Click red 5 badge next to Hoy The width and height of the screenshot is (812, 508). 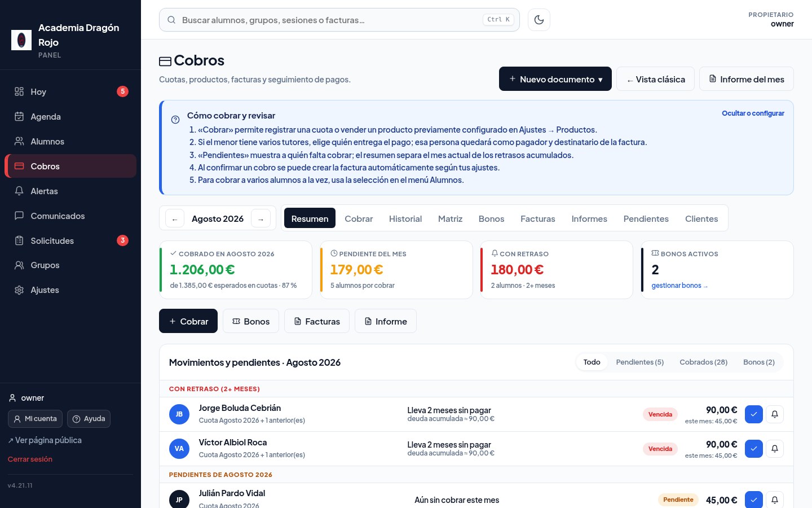122,91
